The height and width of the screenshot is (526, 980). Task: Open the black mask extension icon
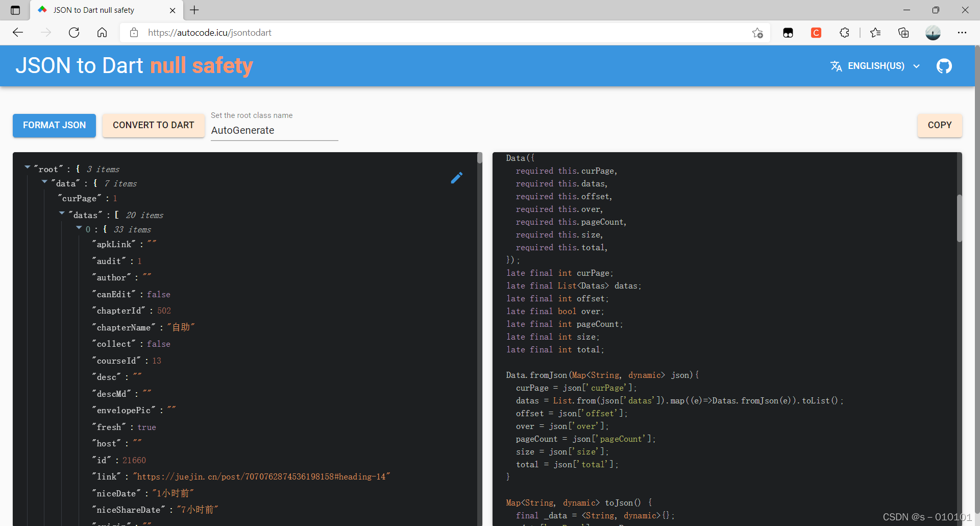pyautogui.click(x=788, y=33)
